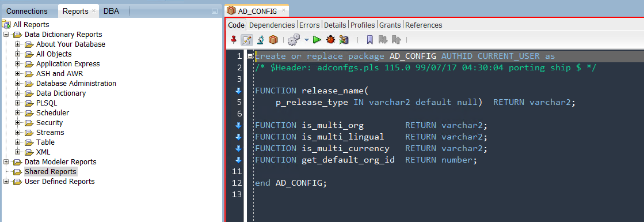
Task: Click the microscope Find DB Object icon
Action: 260,40
